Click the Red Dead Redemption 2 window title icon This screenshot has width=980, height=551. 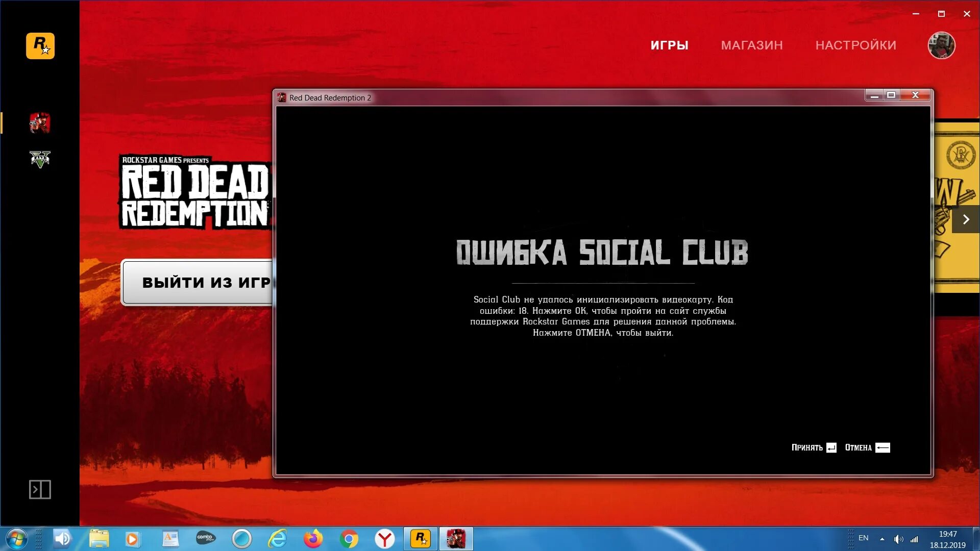coord(282,97)
